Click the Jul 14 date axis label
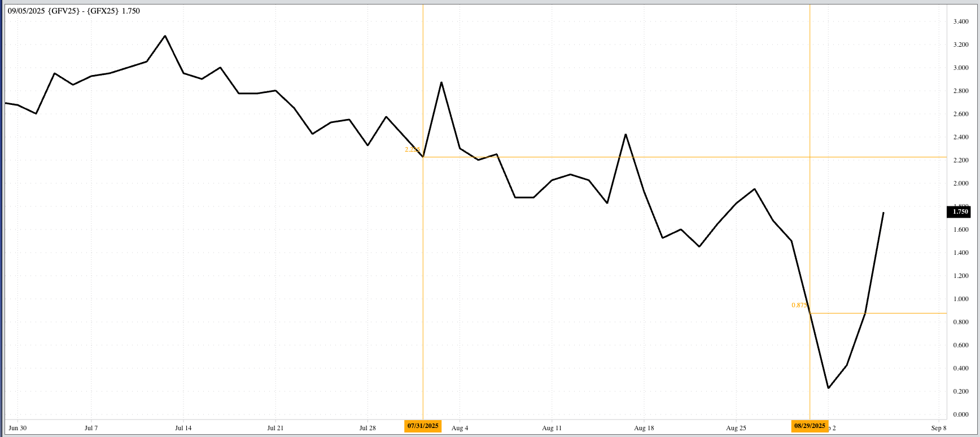This screenshot has height=437, width=980. (x=183, y=428)
